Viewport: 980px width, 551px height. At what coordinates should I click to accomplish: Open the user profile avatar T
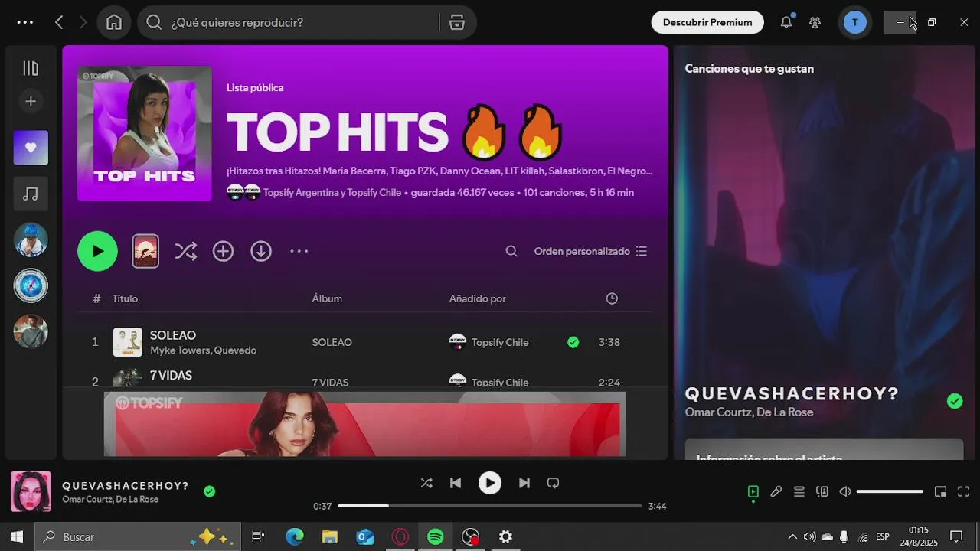click(x=855, y=22)
